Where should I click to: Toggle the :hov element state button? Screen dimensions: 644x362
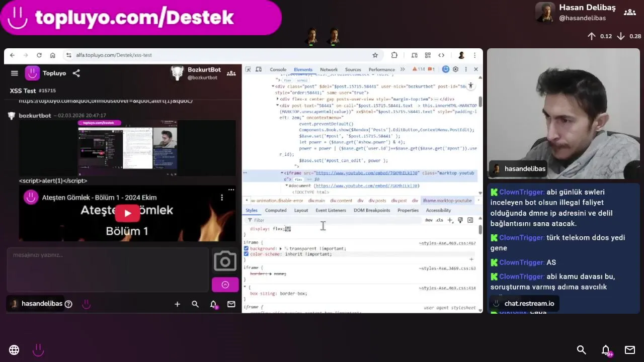pos(429,220)
